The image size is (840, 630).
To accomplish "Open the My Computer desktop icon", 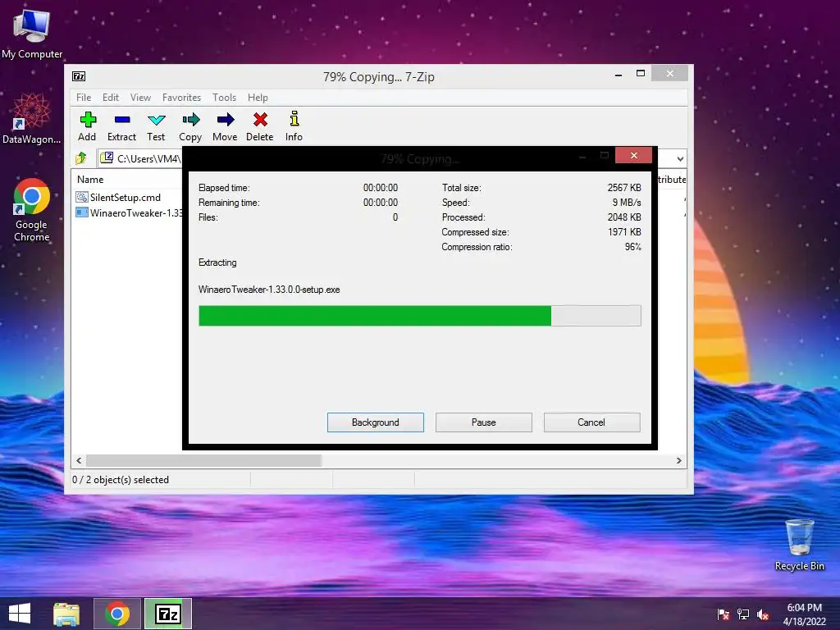I will (32, 33).
